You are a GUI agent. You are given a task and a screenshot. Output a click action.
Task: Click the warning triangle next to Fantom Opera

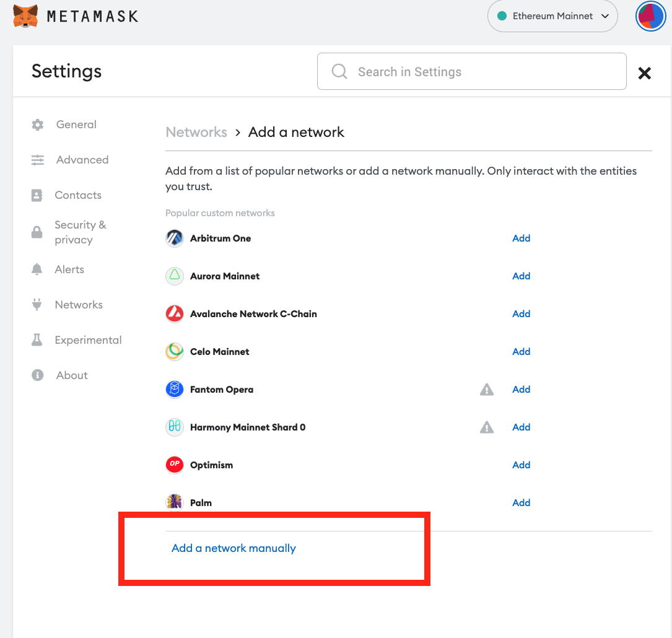click(x=487, y=389)
